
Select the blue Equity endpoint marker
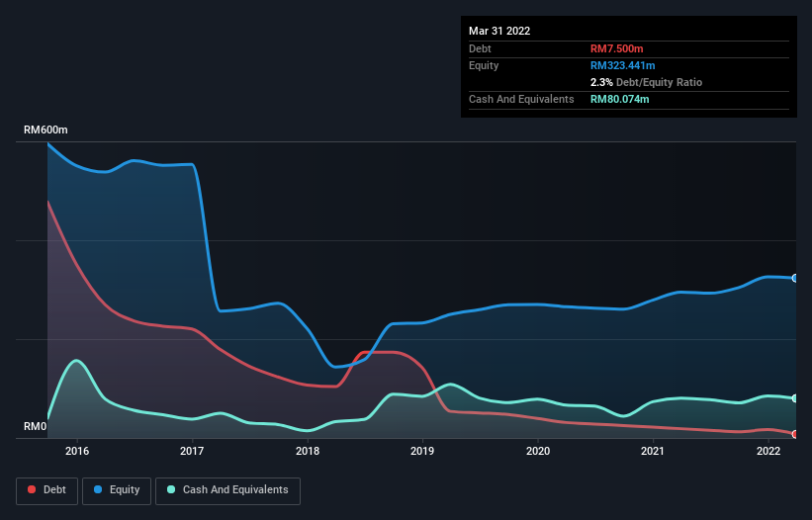[795, 279]
